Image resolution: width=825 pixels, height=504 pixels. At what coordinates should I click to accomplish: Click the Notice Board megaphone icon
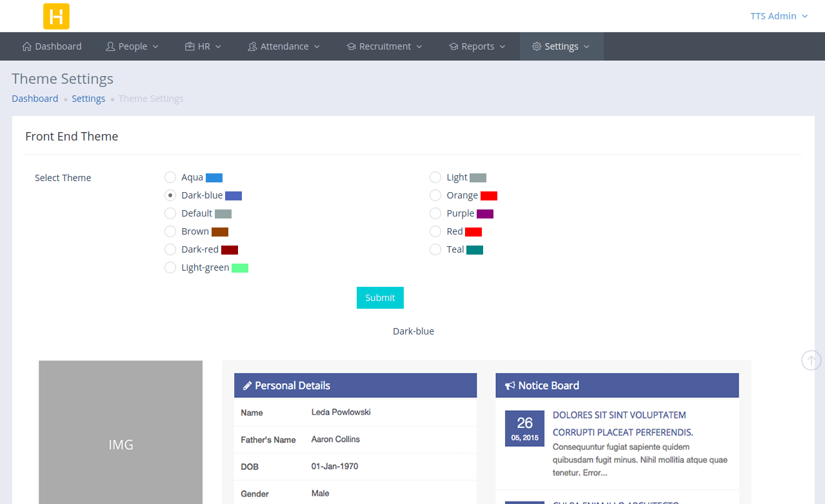click(x=510, y=385)
